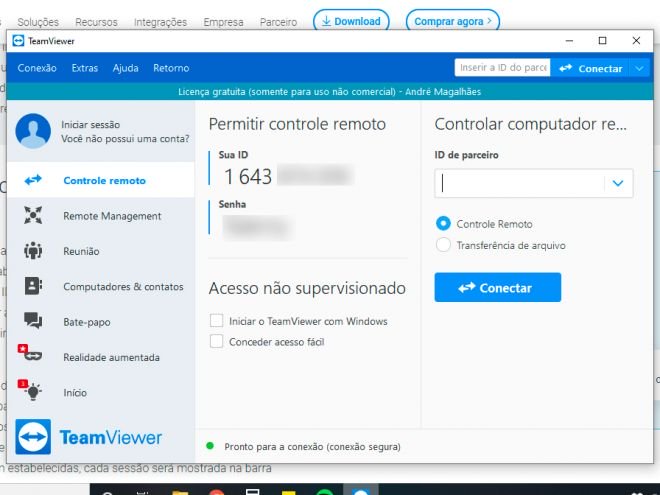Click the Computadores & contatos icon

pos(33,286)
